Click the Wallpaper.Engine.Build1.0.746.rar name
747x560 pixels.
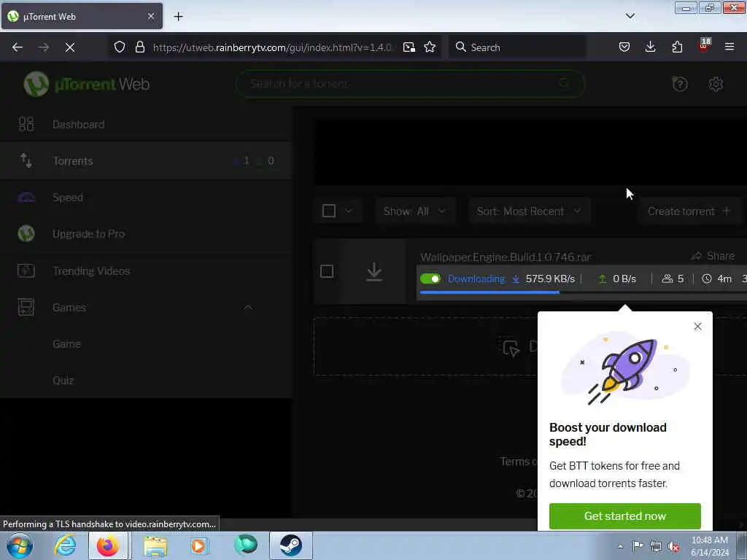pos(505,257)
